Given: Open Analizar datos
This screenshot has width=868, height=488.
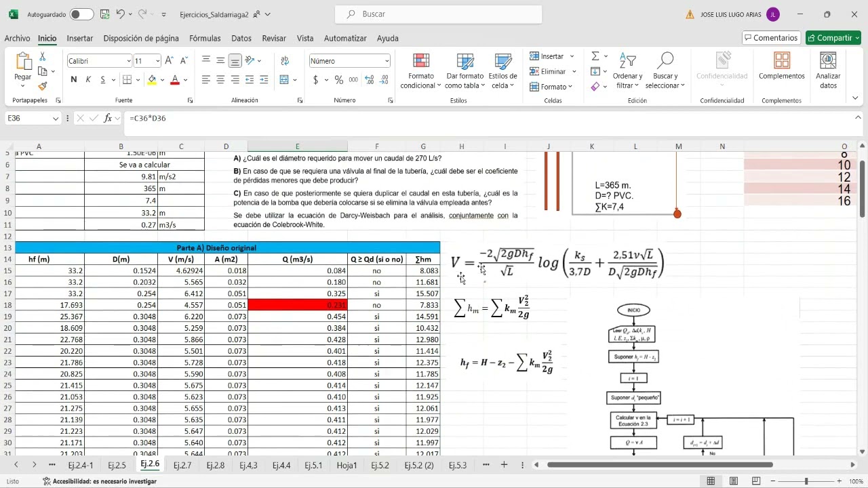Looking at the screenshot, I should 828,71.
